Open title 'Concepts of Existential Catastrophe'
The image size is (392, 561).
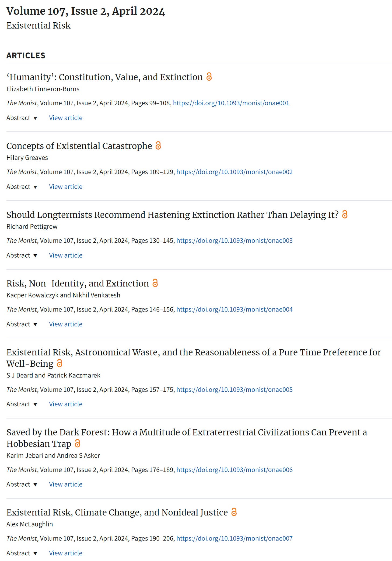click(79, 146)
